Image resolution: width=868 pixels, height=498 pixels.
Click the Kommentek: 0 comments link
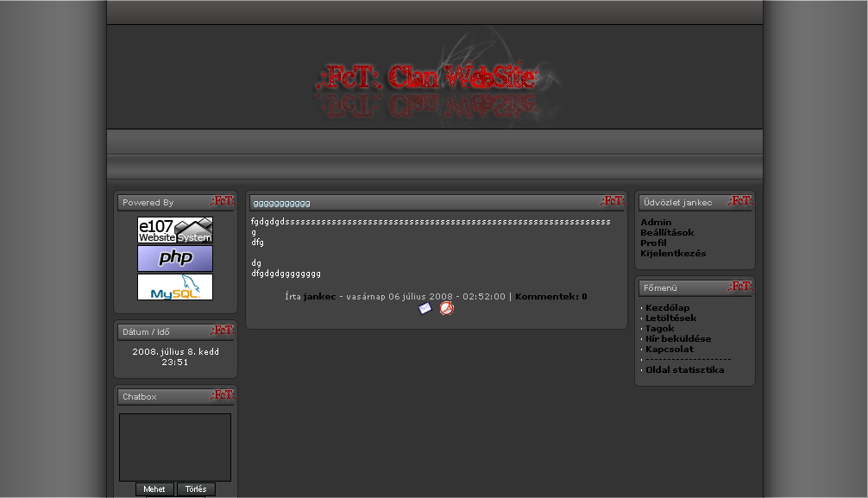[x=550, y=297]
